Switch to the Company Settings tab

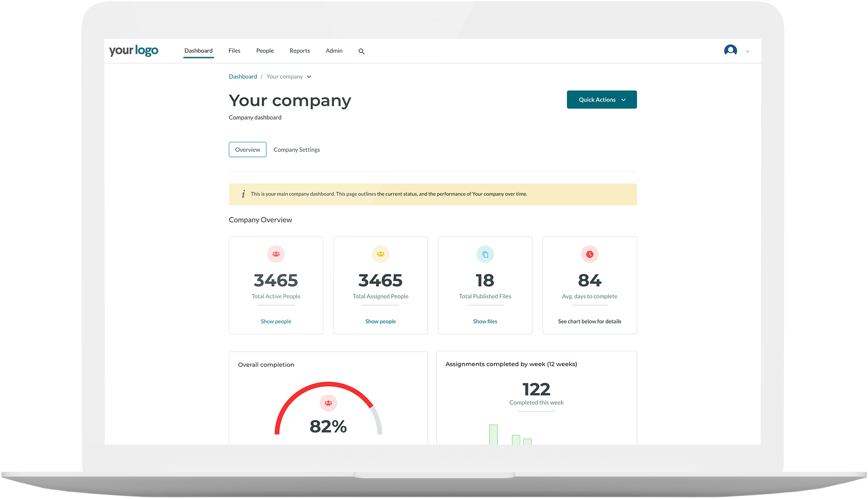297,150
